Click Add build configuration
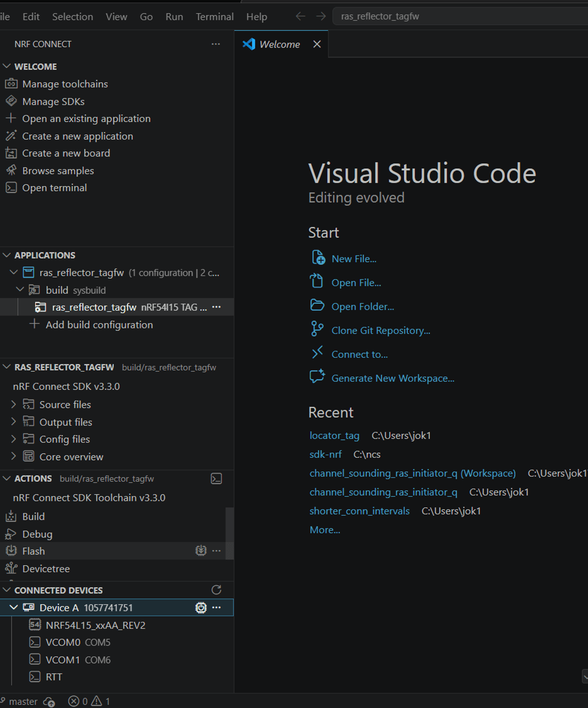This screenshot has width=588, height=708. tap(99, 325)
